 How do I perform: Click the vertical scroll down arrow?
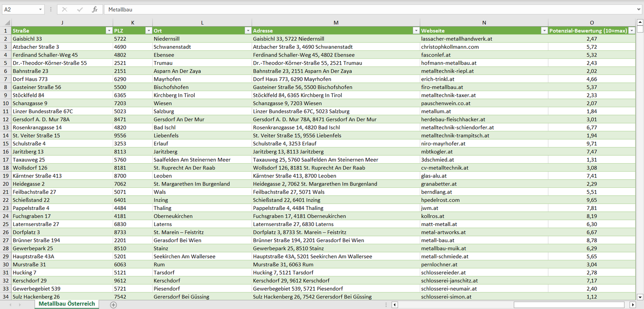click(x=640, y=297)
